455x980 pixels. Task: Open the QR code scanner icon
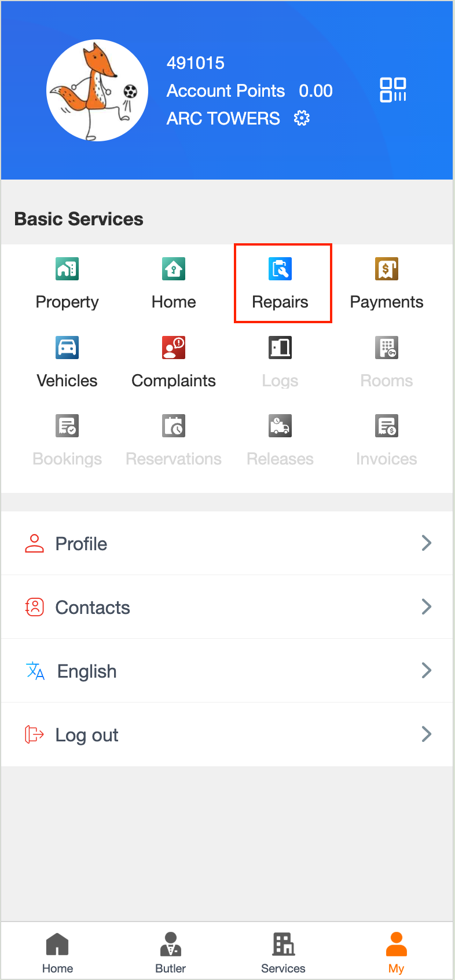[392, 90]
